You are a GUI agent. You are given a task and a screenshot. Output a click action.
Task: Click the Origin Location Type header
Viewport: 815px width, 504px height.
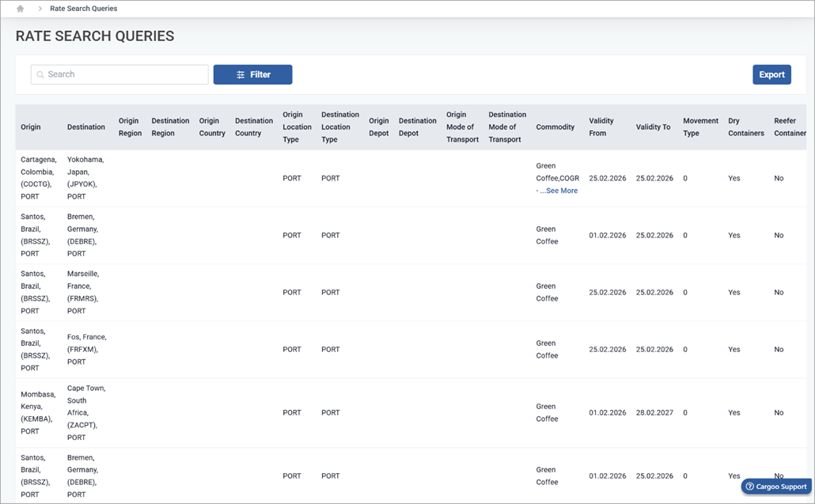297,127
